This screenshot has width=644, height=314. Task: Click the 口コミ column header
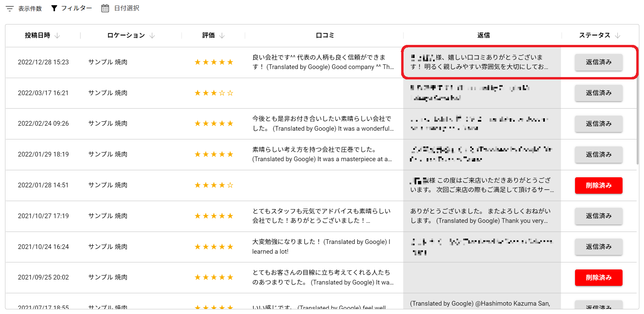(x=325, y=36)
